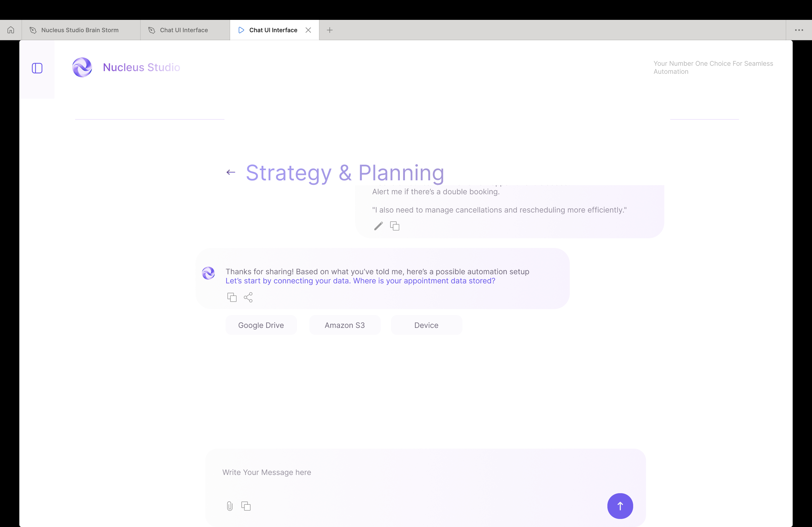This screenshot has width=812, height=527.
Task: Select Device as data source
Action: pos(426,325)
